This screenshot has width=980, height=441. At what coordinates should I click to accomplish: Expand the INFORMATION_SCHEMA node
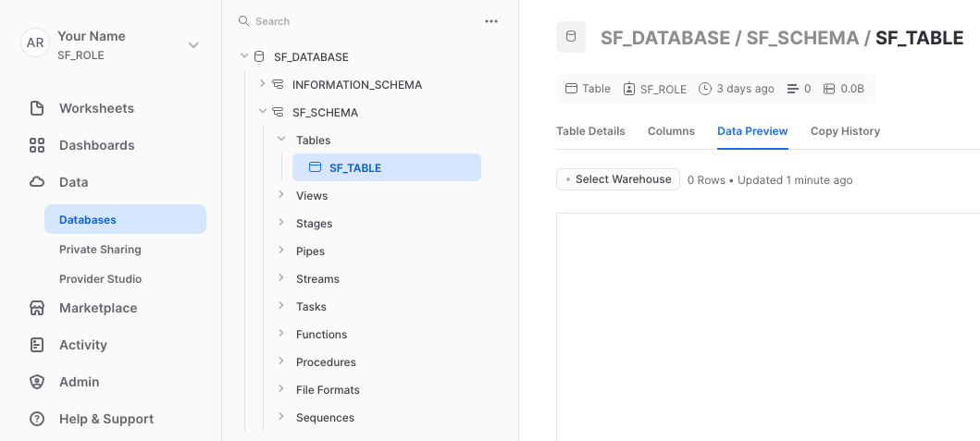click(263, 83)
